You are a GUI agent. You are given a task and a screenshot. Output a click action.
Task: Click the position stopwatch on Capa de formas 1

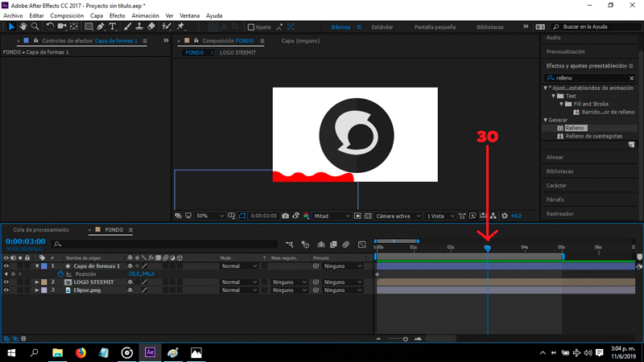[60, 274]
